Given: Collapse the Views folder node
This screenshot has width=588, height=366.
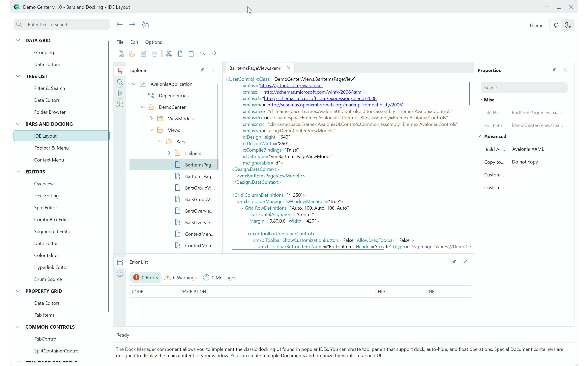Looking at the screenshot, I should pos(151,130).
